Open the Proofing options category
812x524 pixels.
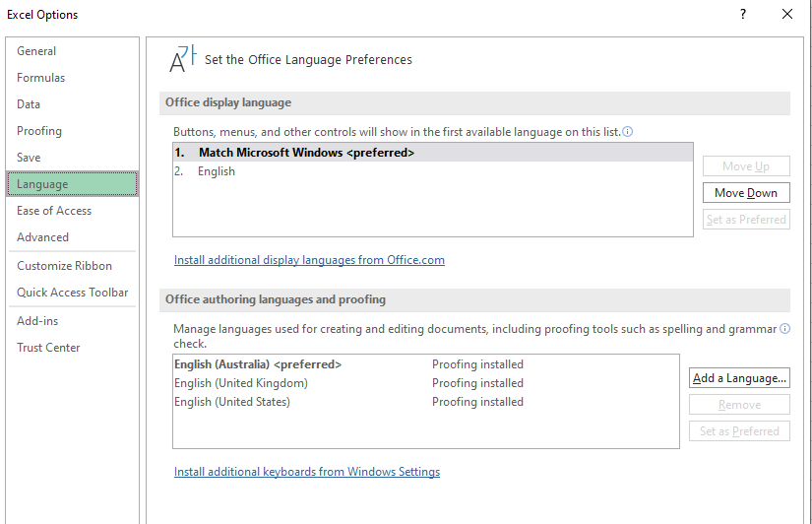tap(72, 131)
